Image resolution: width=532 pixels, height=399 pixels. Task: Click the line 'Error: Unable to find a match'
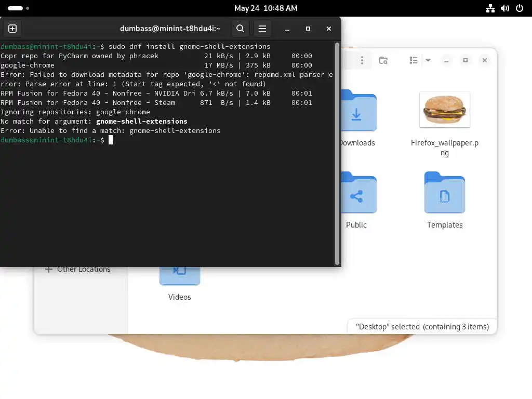tap(110, 130)
